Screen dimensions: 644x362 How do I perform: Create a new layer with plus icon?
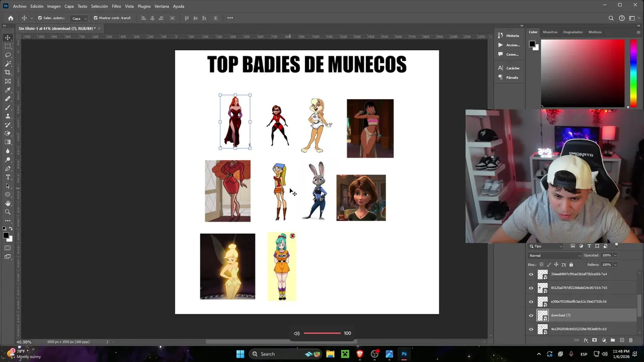[621, 340]
